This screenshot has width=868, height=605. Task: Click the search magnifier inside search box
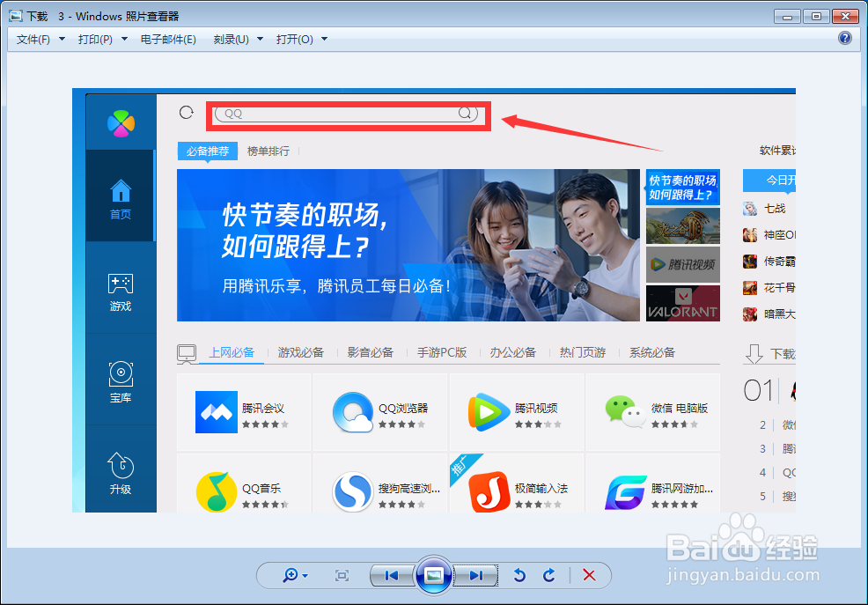(x=465, y=113)
